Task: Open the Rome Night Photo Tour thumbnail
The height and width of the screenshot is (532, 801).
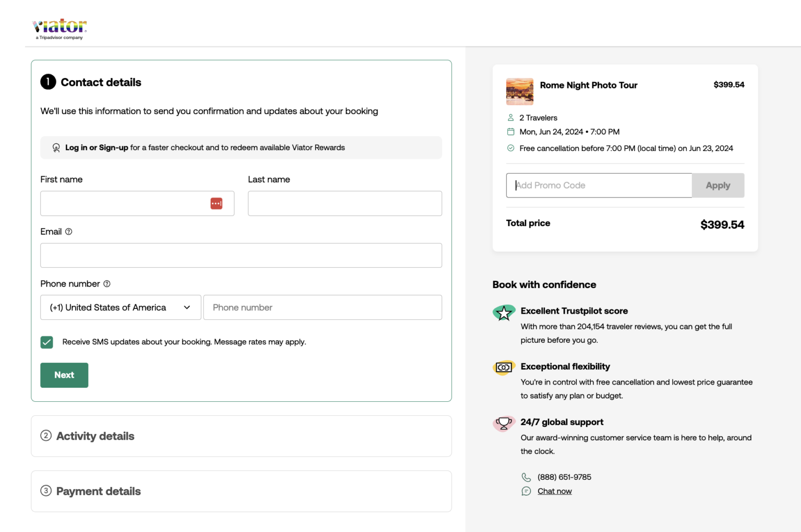Action: pos(519,92)
